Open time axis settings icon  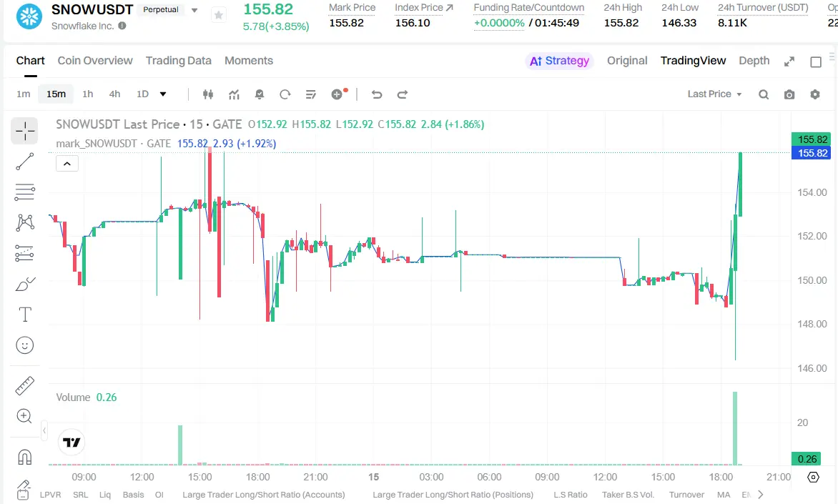(x=813, y=478)
